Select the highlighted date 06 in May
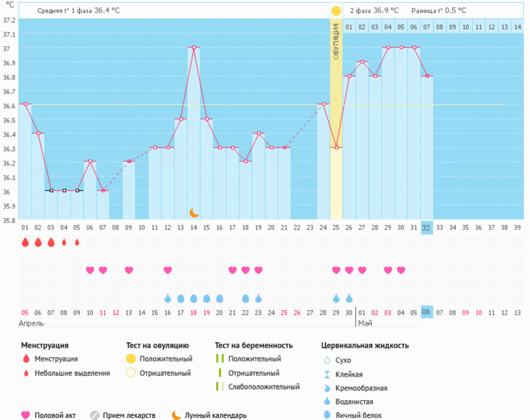This screenshot has height=420, width=530. tap(427, 312)
